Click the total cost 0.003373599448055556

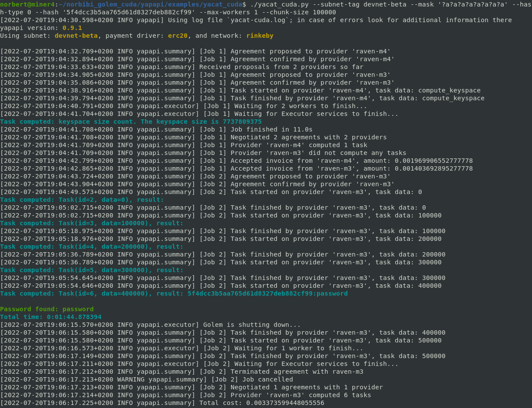[x=285, y=403]
